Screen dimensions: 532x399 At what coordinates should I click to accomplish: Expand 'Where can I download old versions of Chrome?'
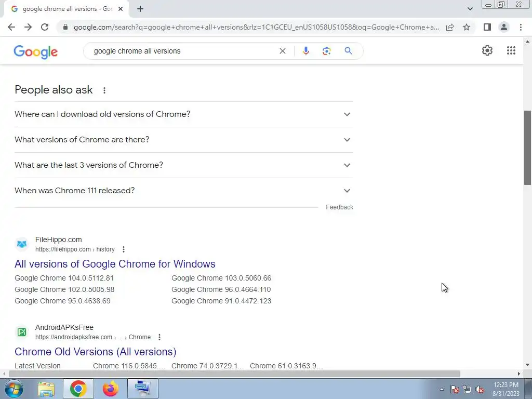183,114
